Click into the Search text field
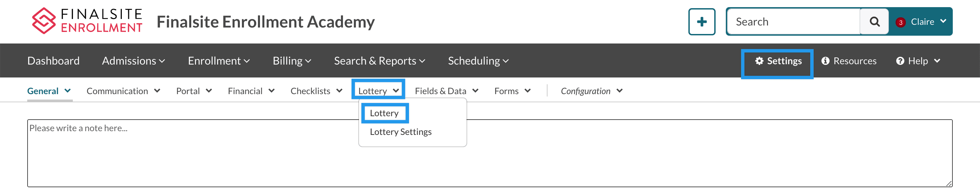The height and width of the screenshot is (193, 980). (793, 22)
